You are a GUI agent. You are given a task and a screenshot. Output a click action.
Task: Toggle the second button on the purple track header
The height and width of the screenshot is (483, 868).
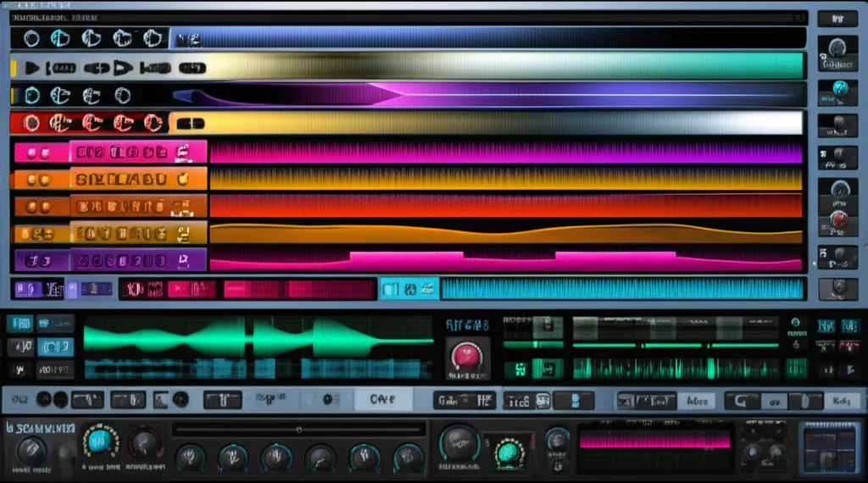(47, 261)
